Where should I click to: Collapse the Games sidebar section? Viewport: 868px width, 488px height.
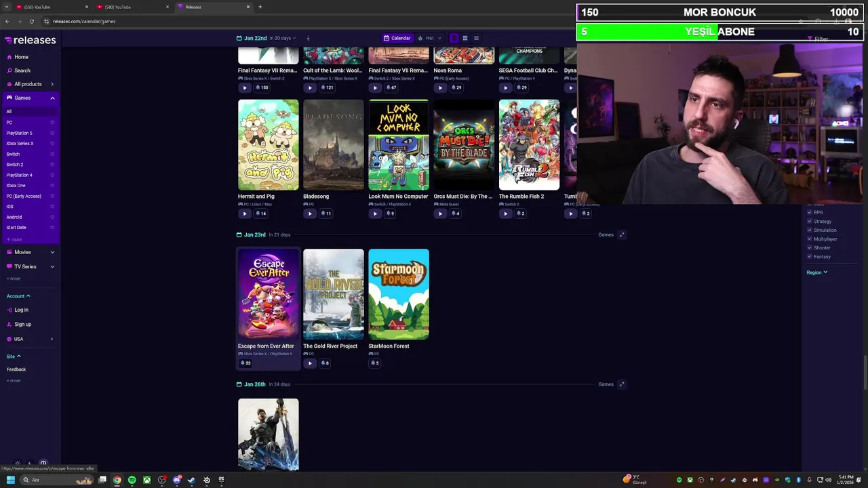pos(52,98)
